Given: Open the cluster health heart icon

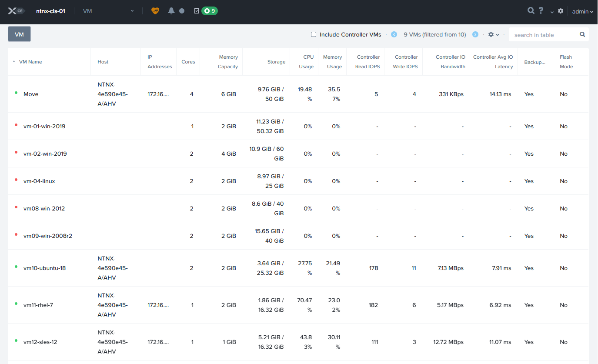Looking at the screenshot, I should [155, 11].
